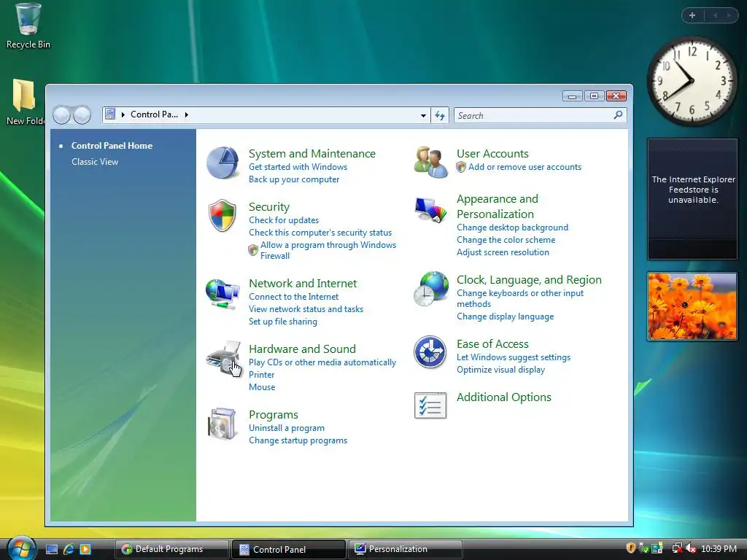Open System and Maintenance pie chart icon
The image size is (747, 560).
222,163
